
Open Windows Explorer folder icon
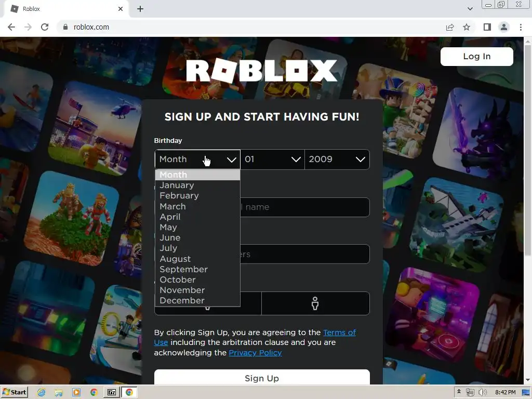[59, 393]
